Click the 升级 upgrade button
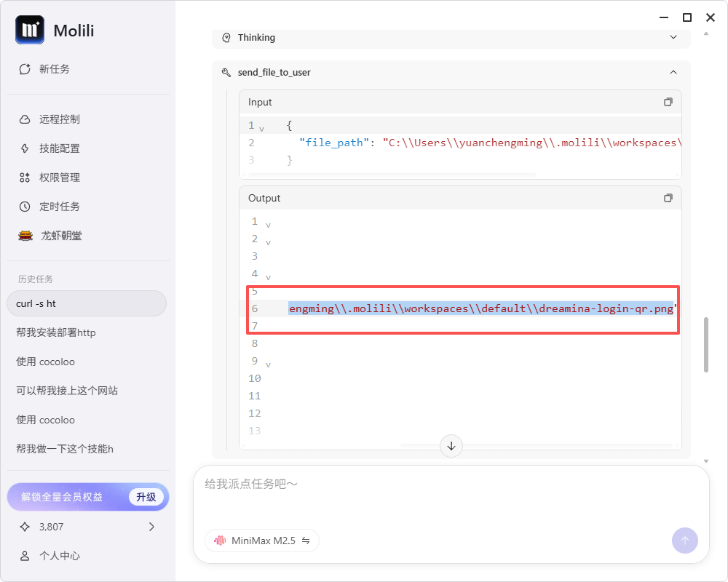This screenshot has height=582, width=728. click(x=146, y=497)
